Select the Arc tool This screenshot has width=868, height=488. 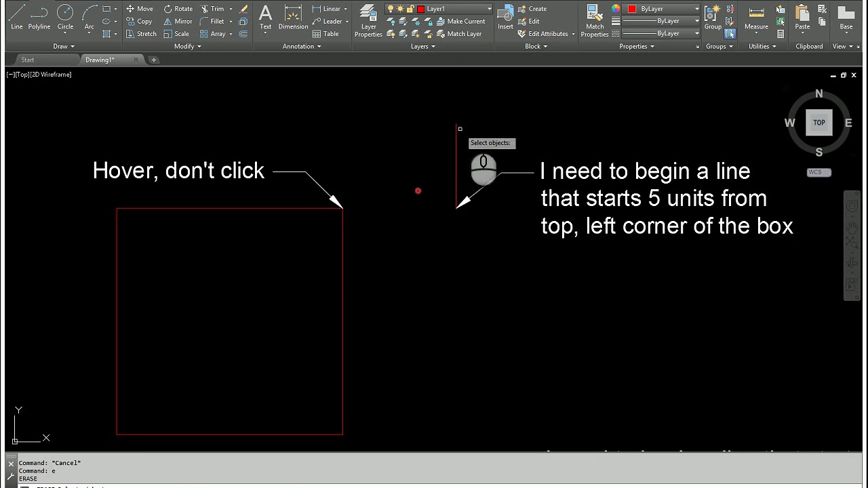point(89,17)
